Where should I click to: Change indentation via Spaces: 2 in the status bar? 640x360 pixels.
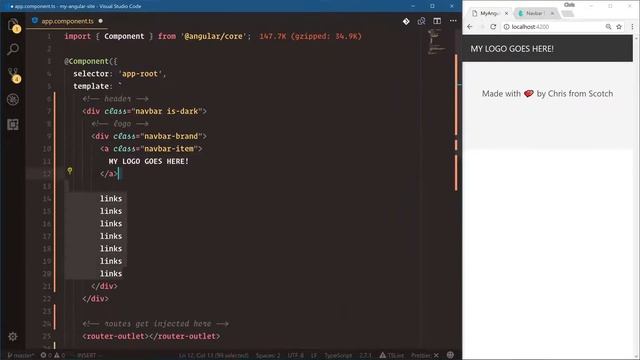268,356
